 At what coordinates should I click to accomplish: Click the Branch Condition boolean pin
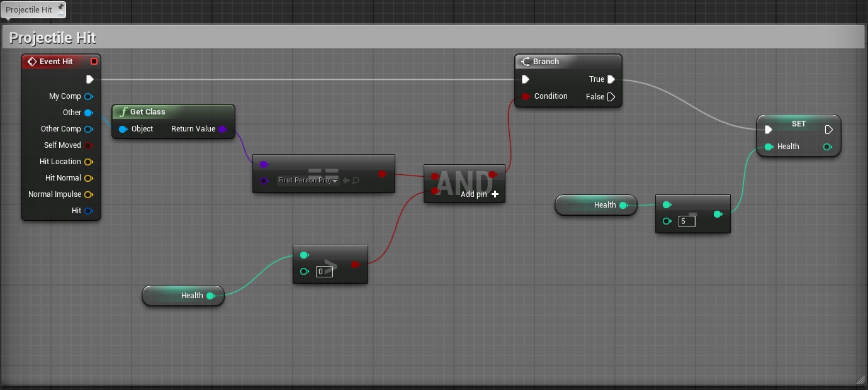525,96
